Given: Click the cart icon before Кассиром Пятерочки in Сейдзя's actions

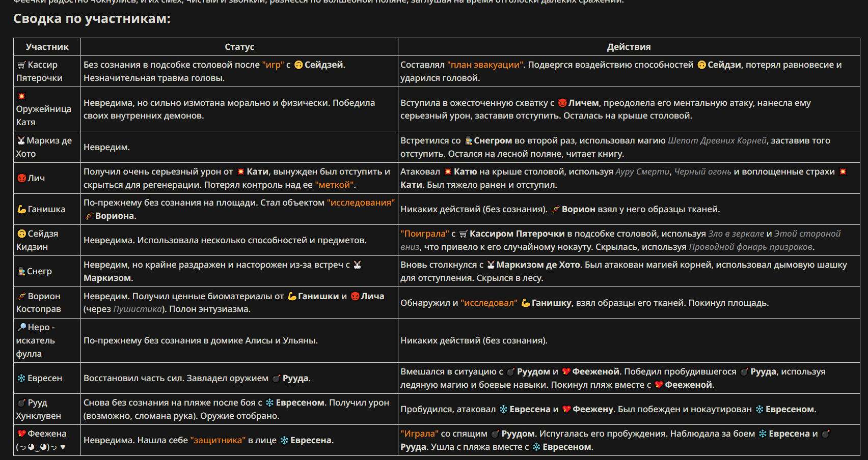Looking at the screenshot, I should click(464, 234).
